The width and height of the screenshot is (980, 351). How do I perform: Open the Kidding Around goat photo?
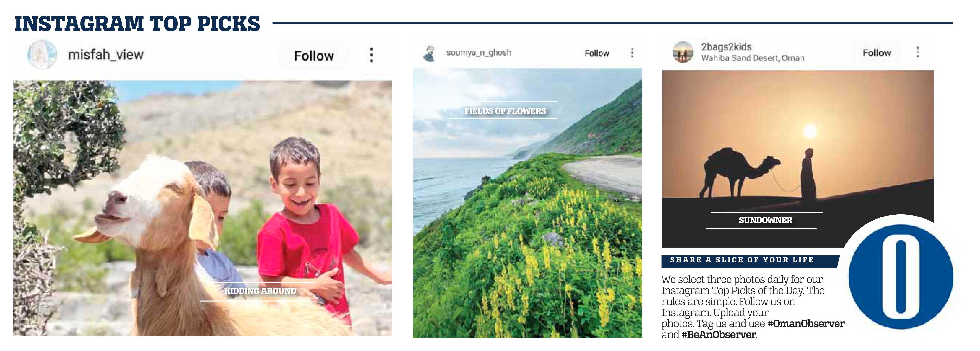click(202, 208)
